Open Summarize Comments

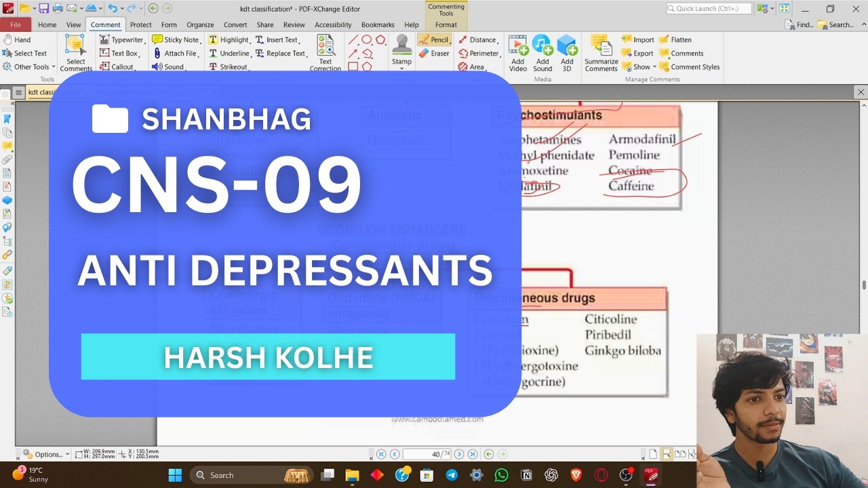tap(601, 53)
